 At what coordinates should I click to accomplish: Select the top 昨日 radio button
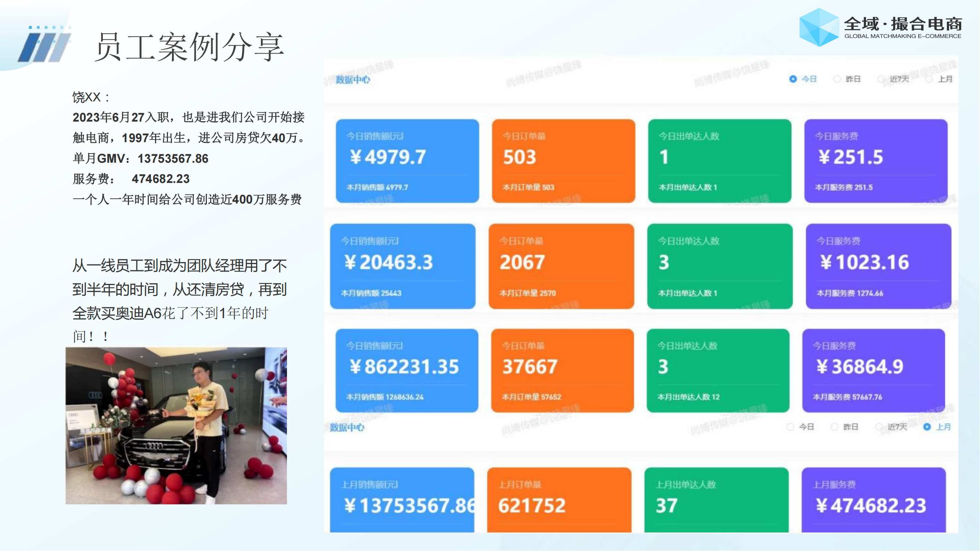click(x=837, y=79)
